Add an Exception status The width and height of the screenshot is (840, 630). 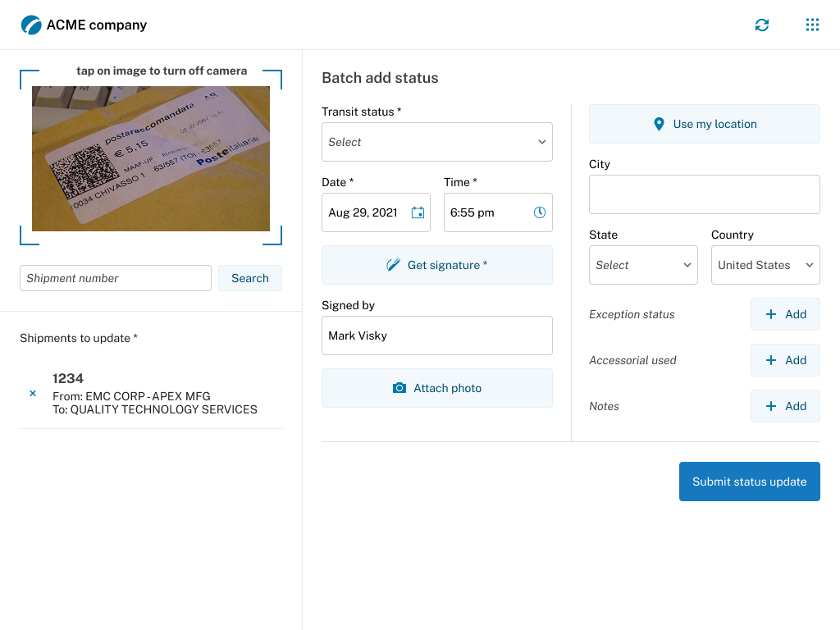coord(785,314)
